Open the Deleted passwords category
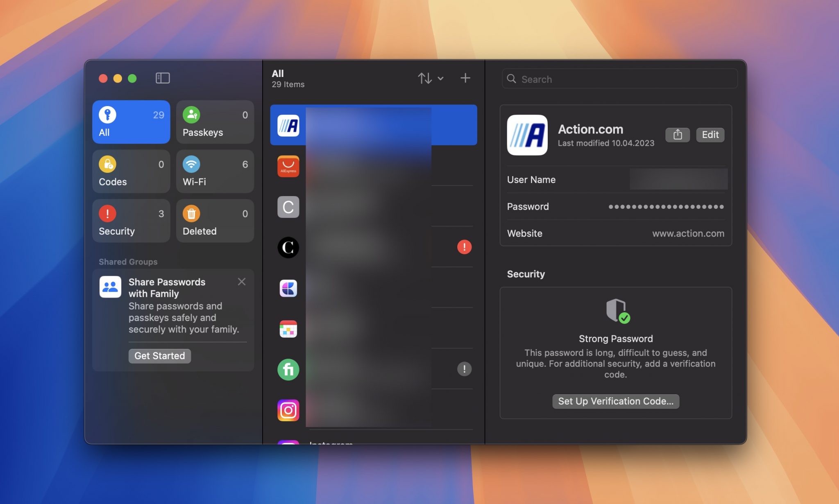839x504 pixels. click(x=215, y=221)
